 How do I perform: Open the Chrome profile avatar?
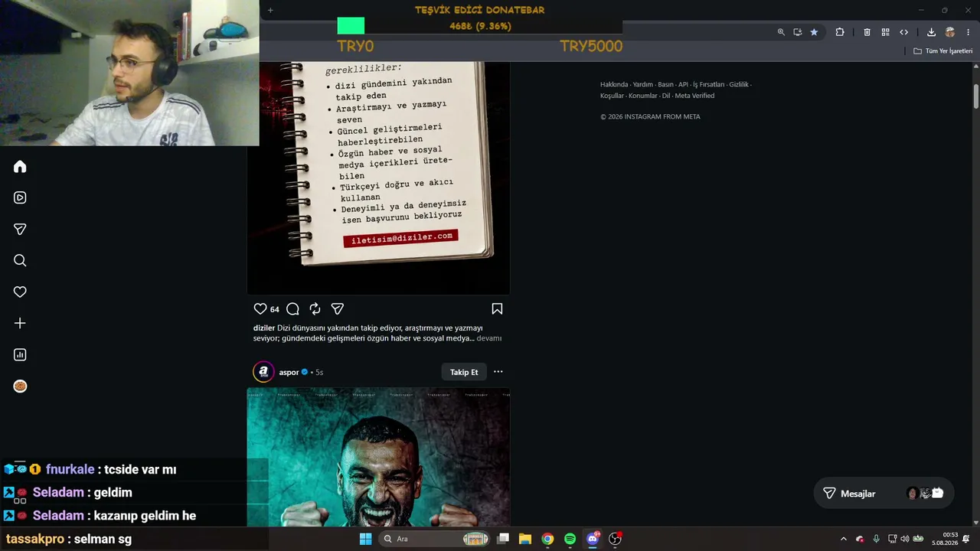950,32
